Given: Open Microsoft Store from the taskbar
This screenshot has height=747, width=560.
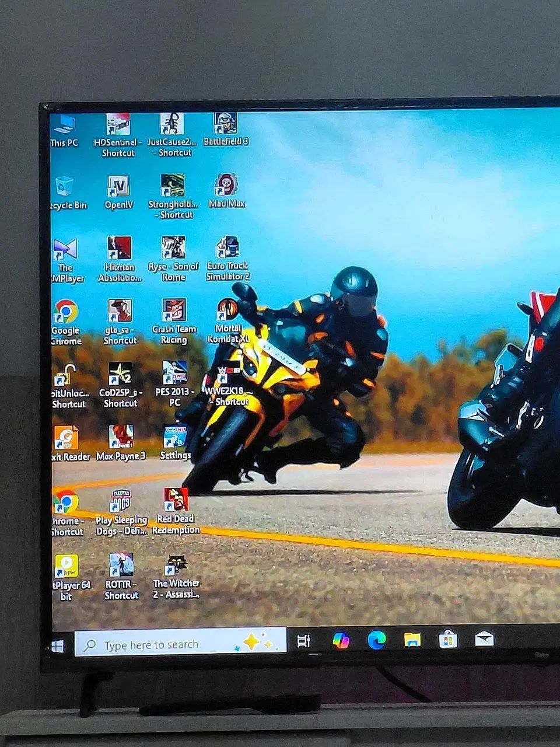Looking at the screenshot, I should pos(448,640).
